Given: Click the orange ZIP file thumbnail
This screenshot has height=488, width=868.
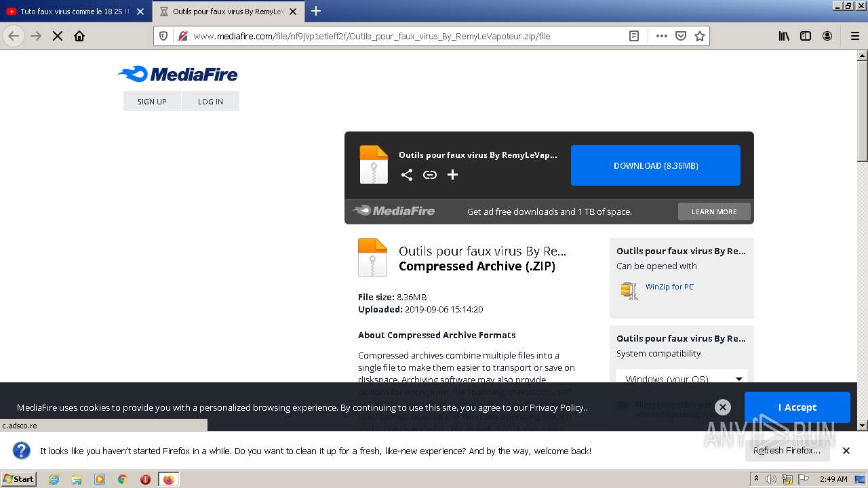Looking at the screenshot, I should [x=372, y=258].
